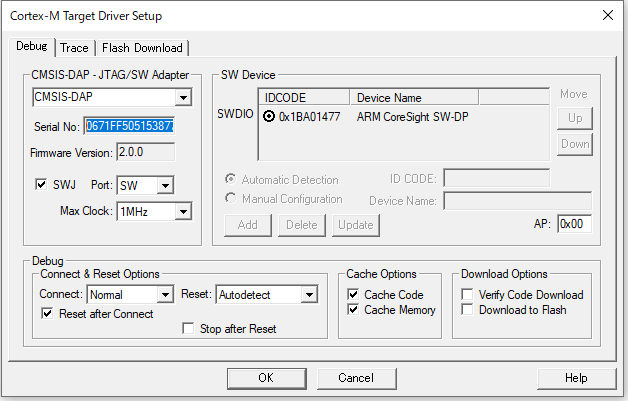628x401 pixels.
Task: Click the OK button
Action: (x=266, y=378)
